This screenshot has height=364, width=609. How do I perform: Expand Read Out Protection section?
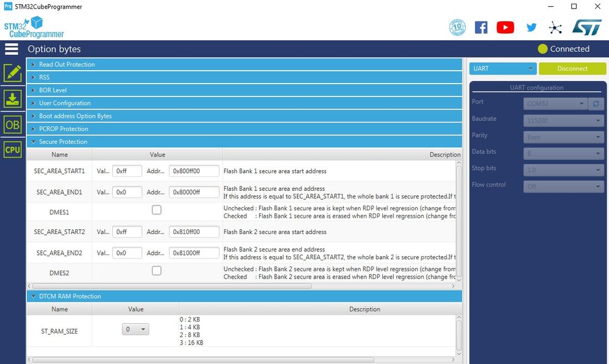(244, 65)
